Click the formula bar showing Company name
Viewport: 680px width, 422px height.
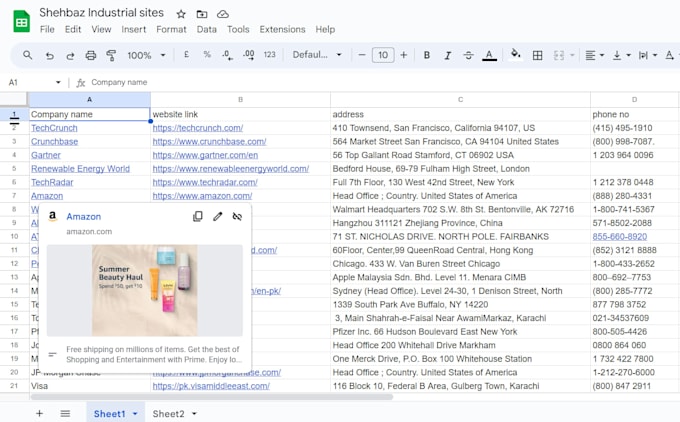coord(382,82)
